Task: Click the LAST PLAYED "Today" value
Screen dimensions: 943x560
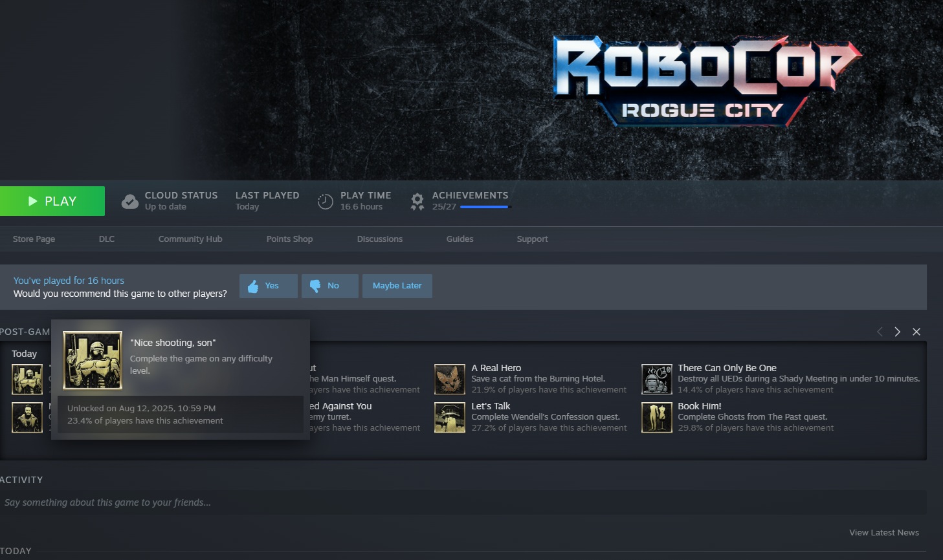Action: tap(247, 207)
